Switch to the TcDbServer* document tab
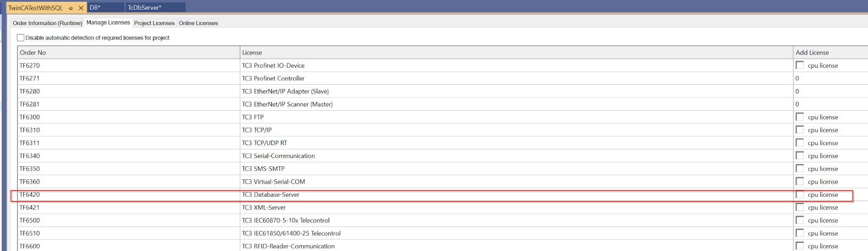 click(x=156, y=8)
